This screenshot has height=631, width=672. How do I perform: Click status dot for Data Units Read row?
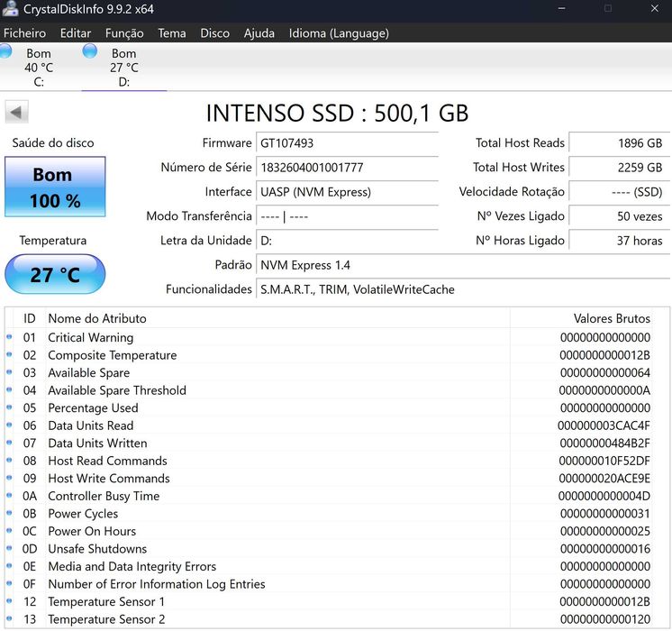9,425
